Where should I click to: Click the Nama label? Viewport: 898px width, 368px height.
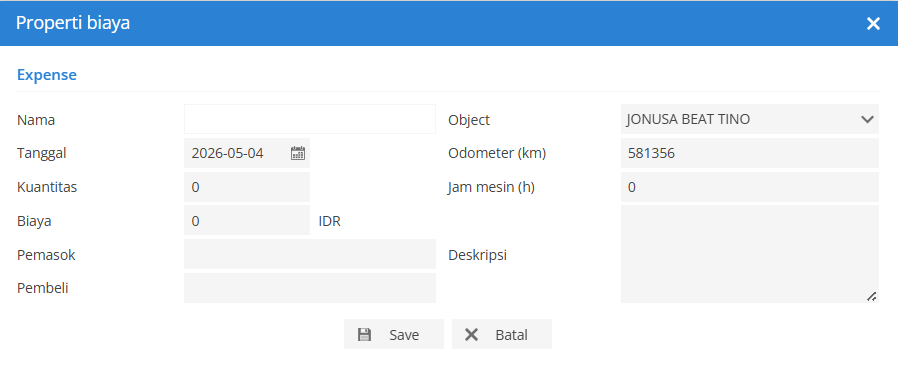pos(36,120)
